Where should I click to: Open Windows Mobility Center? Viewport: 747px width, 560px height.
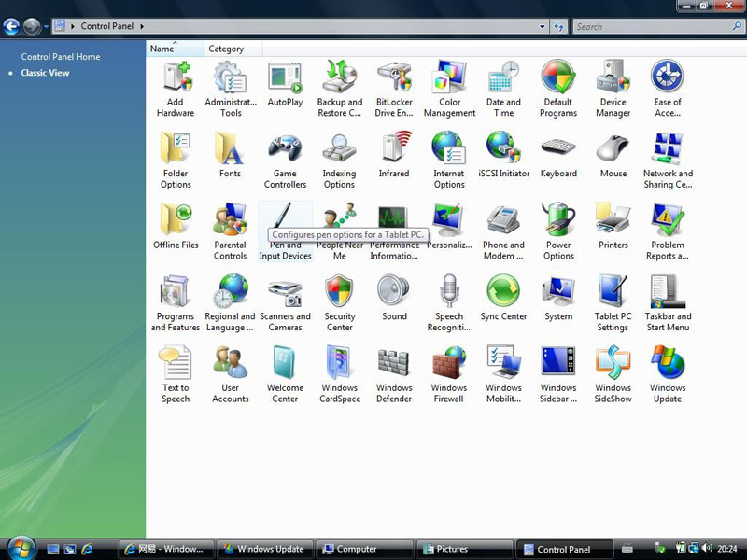503,375
